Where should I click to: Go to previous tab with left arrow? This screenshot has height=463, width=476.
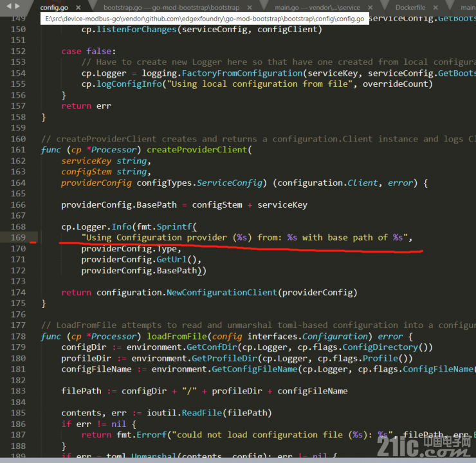(x=9, y=6)
